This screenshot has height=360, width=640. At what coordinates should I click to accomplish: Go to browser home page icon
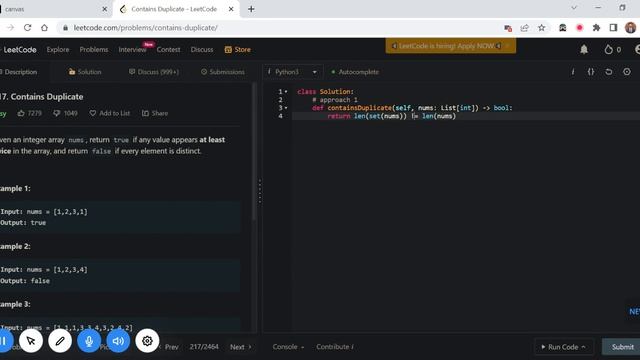[44, 28]
